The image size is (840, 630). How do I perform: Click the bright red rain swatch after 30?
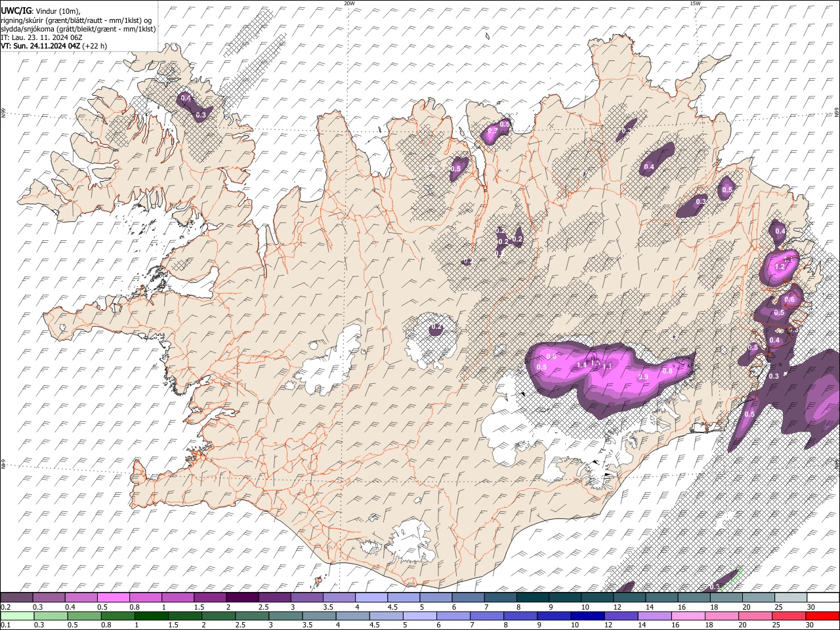point(822,616)
